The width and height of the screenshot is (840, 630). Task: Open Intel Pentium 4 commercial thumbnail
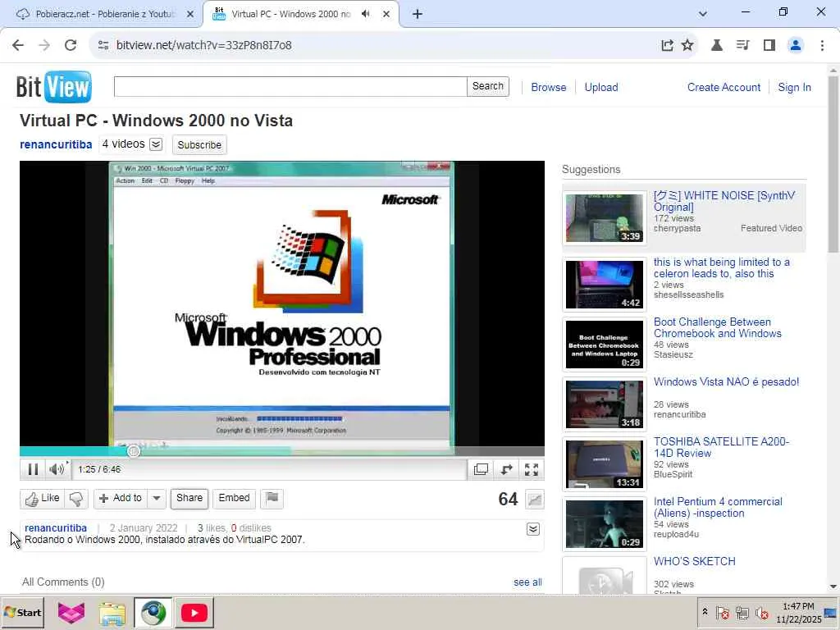pyautogui.click(x=605, y=524)
